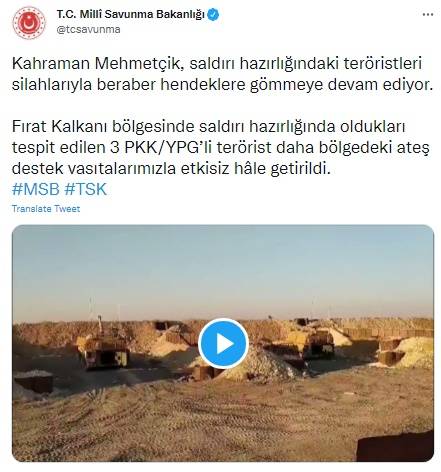This screenshot has height=472, width=441.
Task: Open the three-dot more options menu
Action: pos(428,15)
